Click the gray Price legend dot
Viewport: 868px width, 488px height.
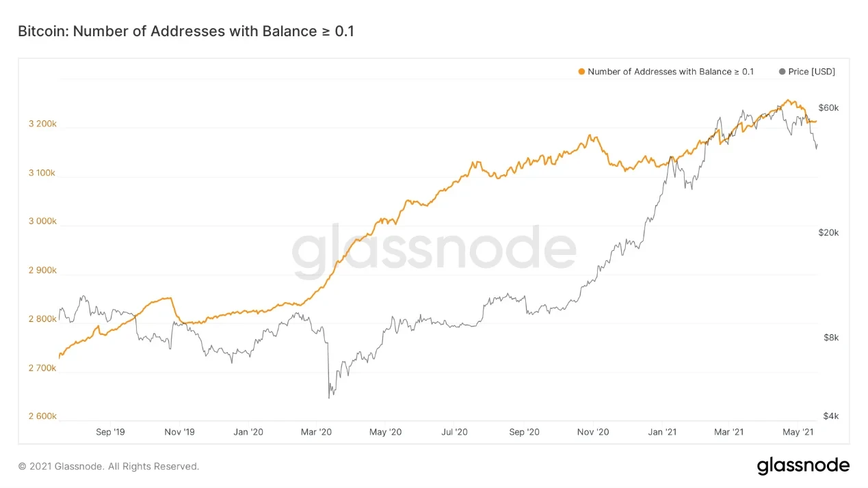pyautogui.click(x=782, y=72)
